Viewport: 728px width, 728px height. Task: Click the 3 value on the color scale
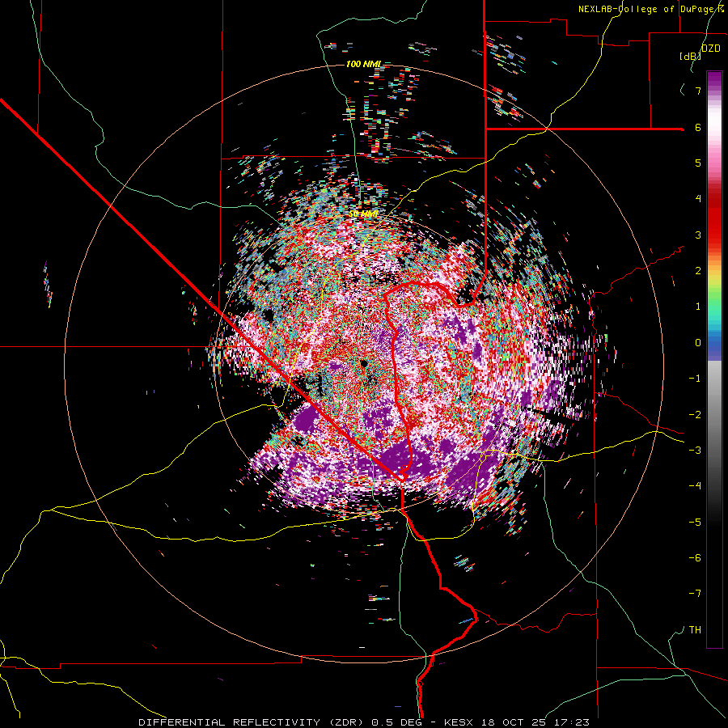point(698,235)
